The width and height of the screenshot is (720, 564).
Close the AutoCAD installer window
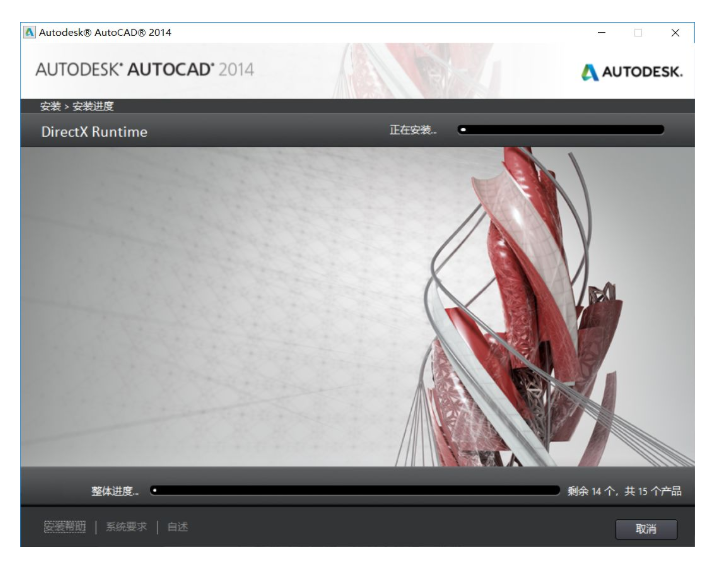click(675, 33)
